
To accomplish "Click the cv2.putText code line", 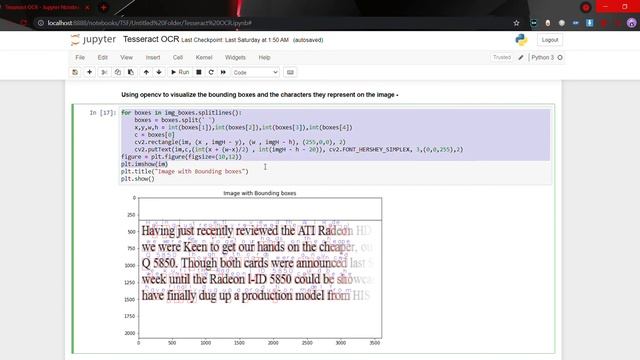I will tap(299, 149).
